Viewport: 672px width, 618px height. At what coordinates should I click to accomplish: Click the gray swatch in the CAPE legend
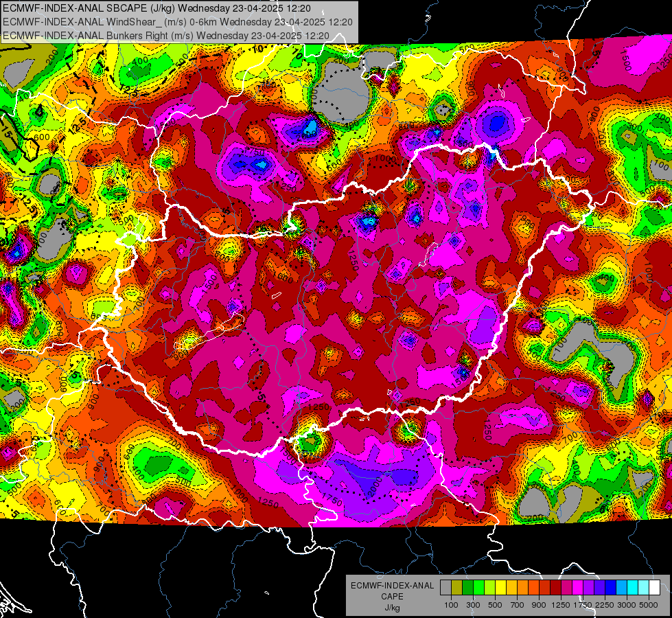click(x=445, y=588)
